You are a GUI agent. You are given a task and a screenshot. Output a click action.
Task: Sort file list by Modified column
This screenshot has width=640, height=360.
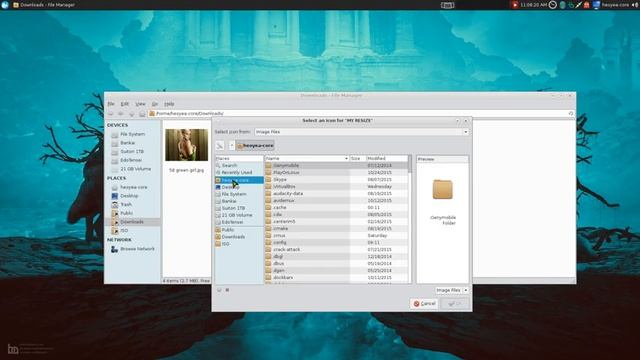pos(387,158)
